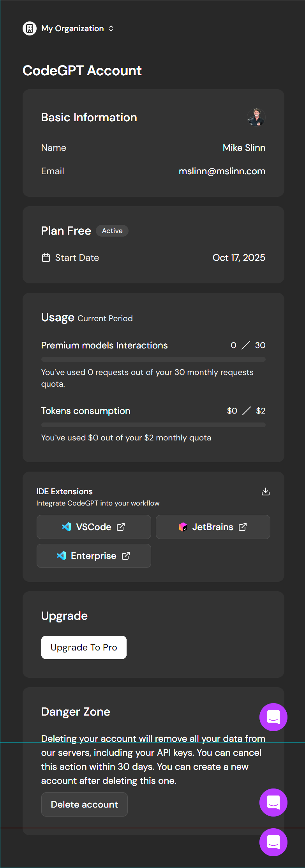Click the mslinn@mslinn.com email address

click(222, 171)
